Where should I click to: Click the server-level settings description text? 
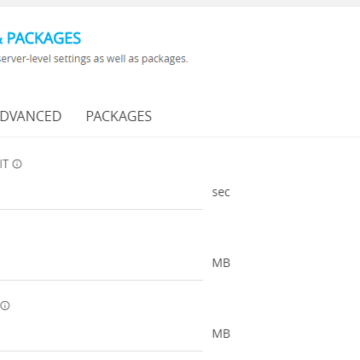[x=94, y=59]
